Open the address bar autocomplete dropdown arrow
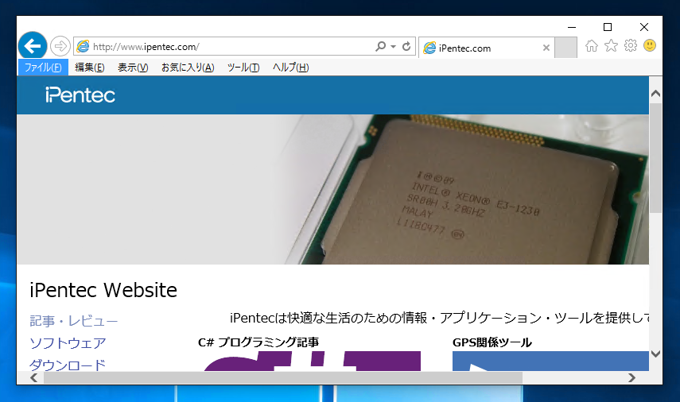The image size is (680, 402). coord(393,46)
